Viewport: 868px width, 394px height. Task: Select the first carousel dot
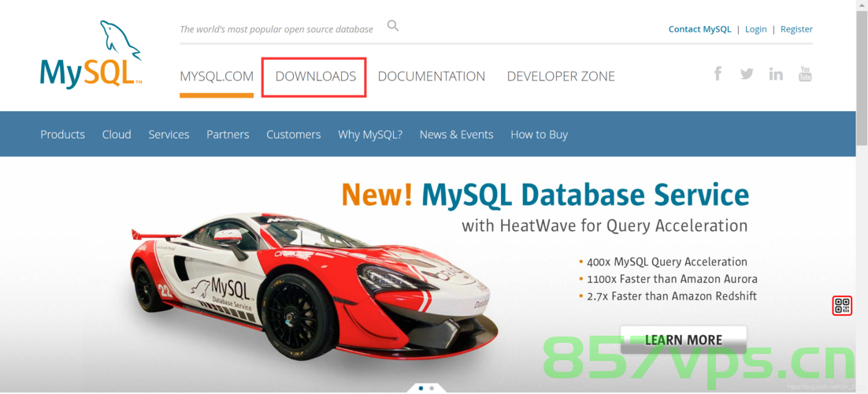pos(421,388)
